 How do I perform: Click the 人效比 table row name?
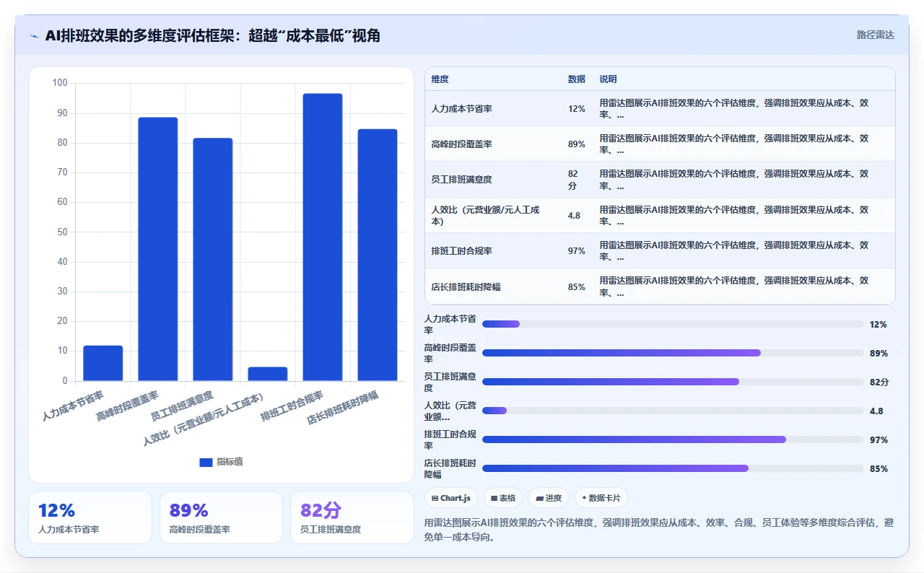485,216
